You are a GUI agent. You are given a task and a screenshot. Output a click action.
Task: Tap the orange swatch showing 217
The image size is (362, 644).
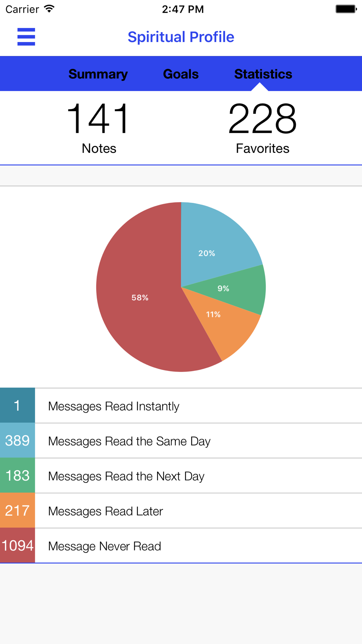click(17, 510)
